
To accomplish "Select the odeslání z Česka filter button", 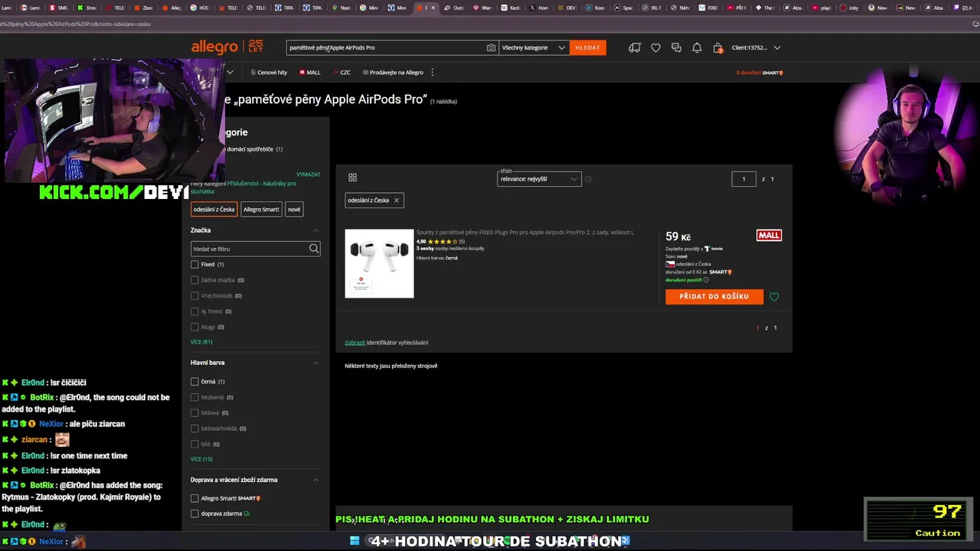I will (214, 210).
